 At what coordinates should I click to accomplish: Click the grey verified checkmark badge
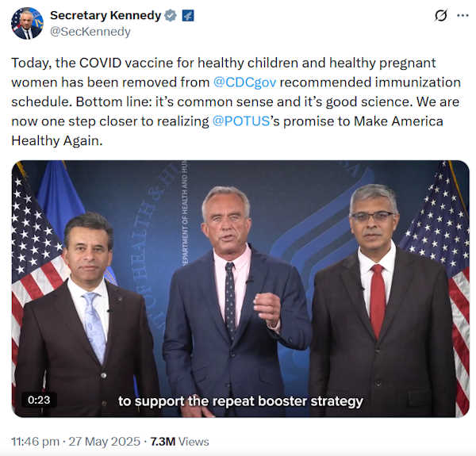167,16
